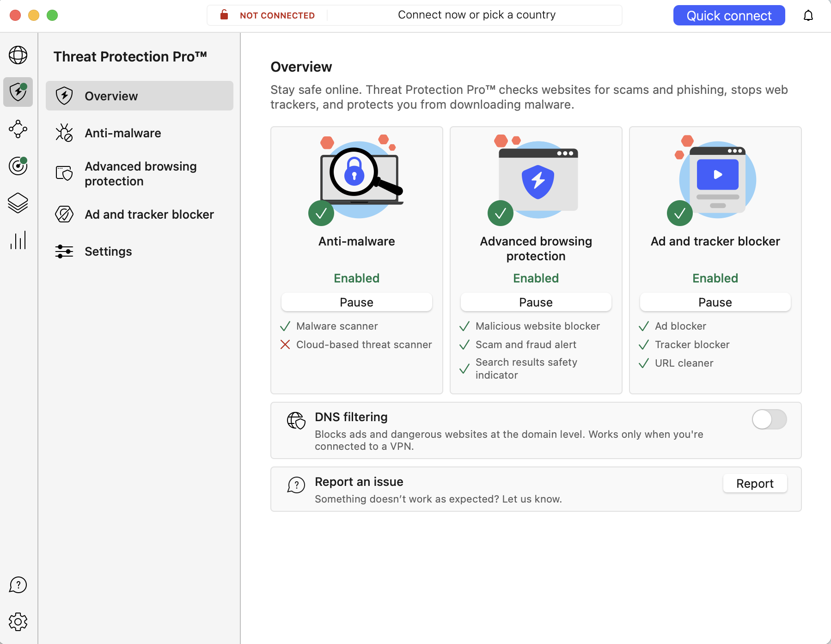Click the Quick connect button
The width and height of the screenshot is (831, 644).
[728, 15]
